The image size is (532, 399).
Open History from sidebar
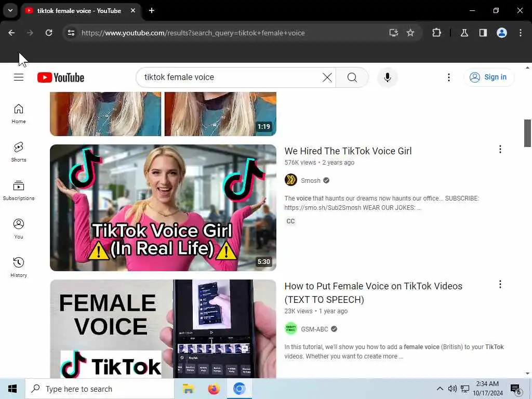tap(19, 268)
